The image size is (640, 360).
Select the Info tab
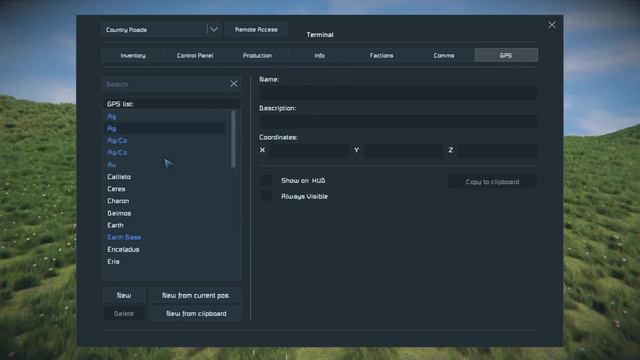pos(320,55)
